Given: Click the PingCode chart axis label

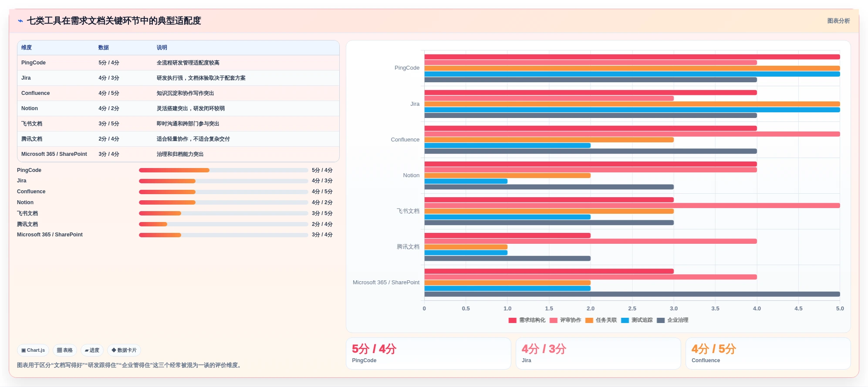Looking at the screenshot, I should coord(407,68).
